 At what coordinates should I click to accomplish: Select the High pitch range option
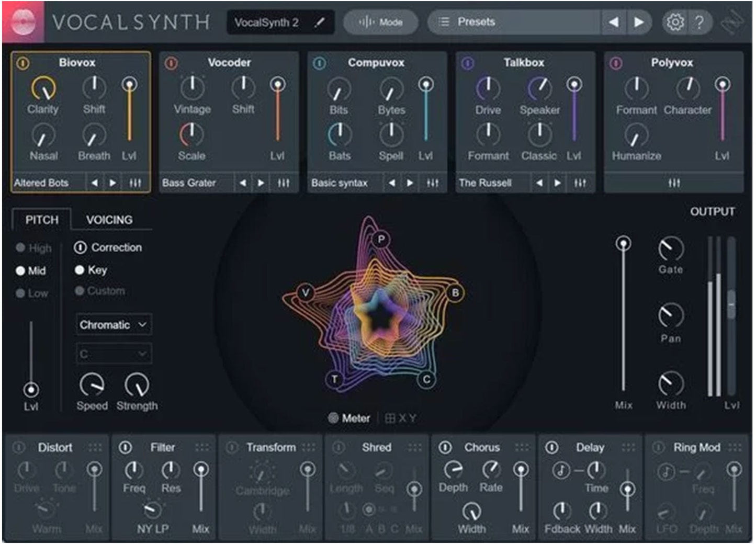pyautogui.click(x=34, y=248)
